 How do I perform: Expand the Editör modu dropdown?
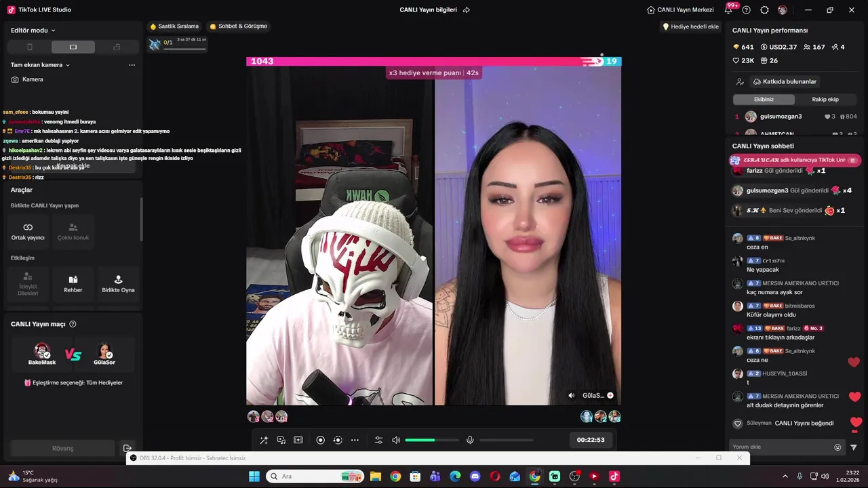[33, 30]
